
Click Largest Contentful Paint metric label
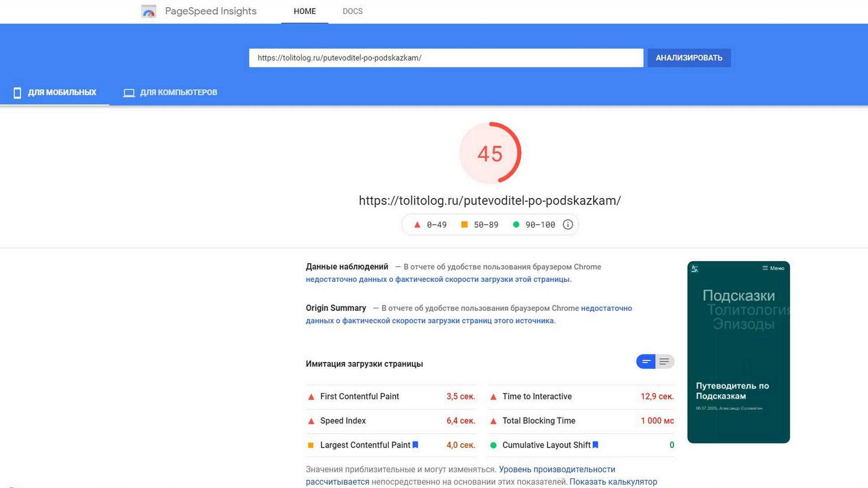pyautogui.click(x=365, y=445)
